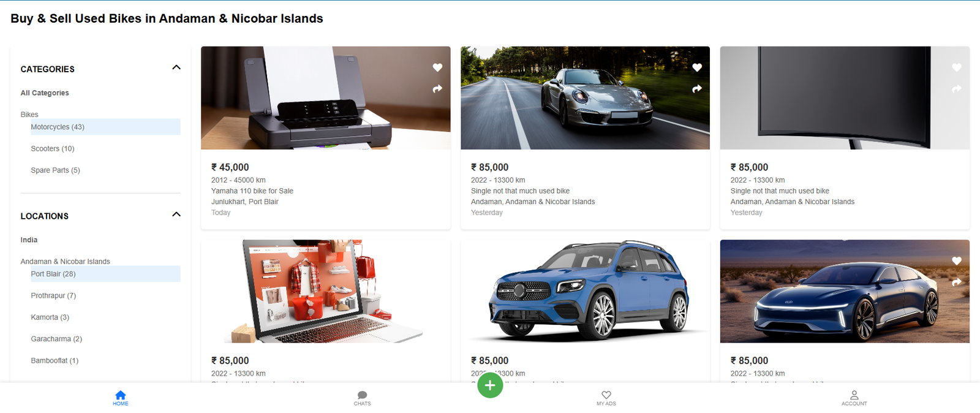This screenshot has width=980, height=413.
Task: Collapse the Categories section chevron
Action: pyautogui.click(x=176, y=67)
